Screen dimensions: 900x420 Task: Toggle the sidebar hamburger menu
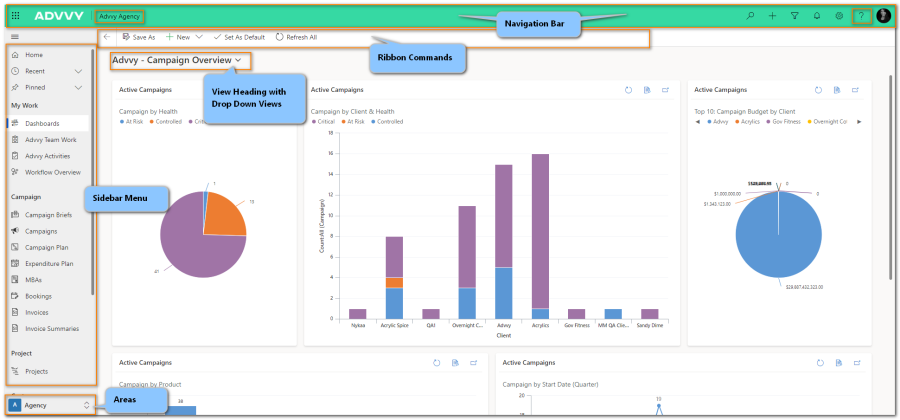click(14, 37)
